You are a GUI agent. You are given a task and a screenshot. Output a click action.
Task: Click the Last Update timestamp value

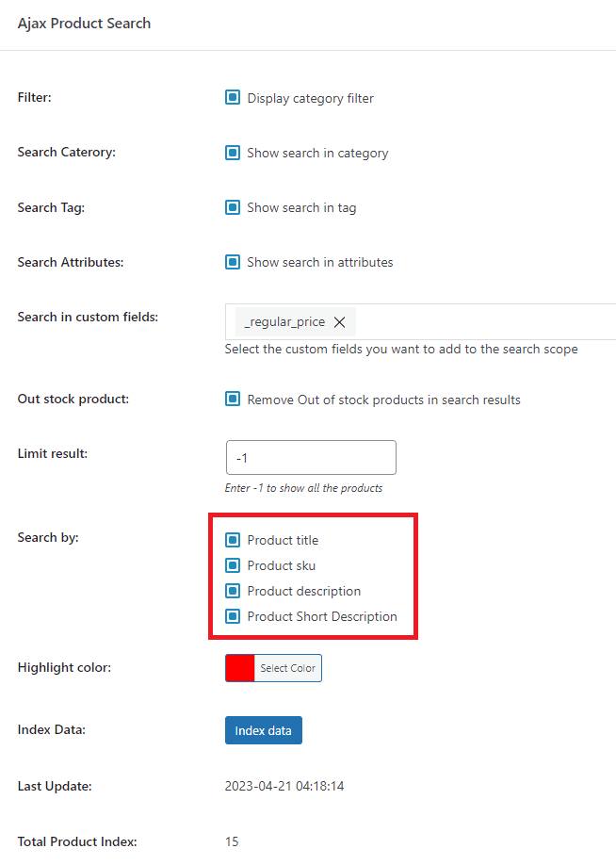pos(284,786)
